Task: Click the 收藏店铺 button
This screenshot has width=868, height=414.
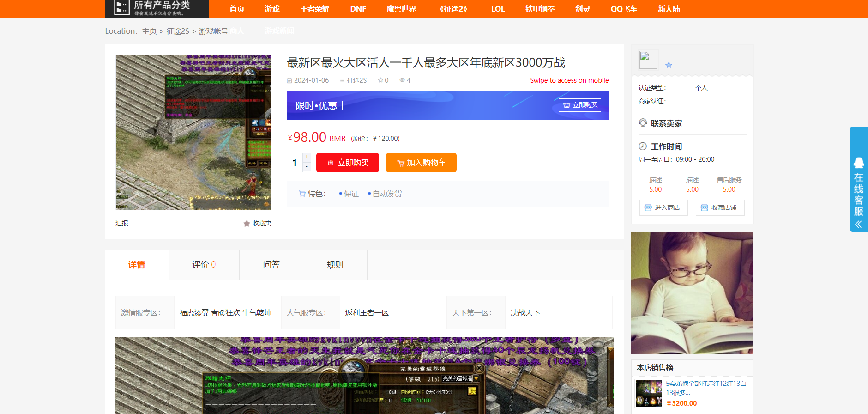Action: click(720, 208)
